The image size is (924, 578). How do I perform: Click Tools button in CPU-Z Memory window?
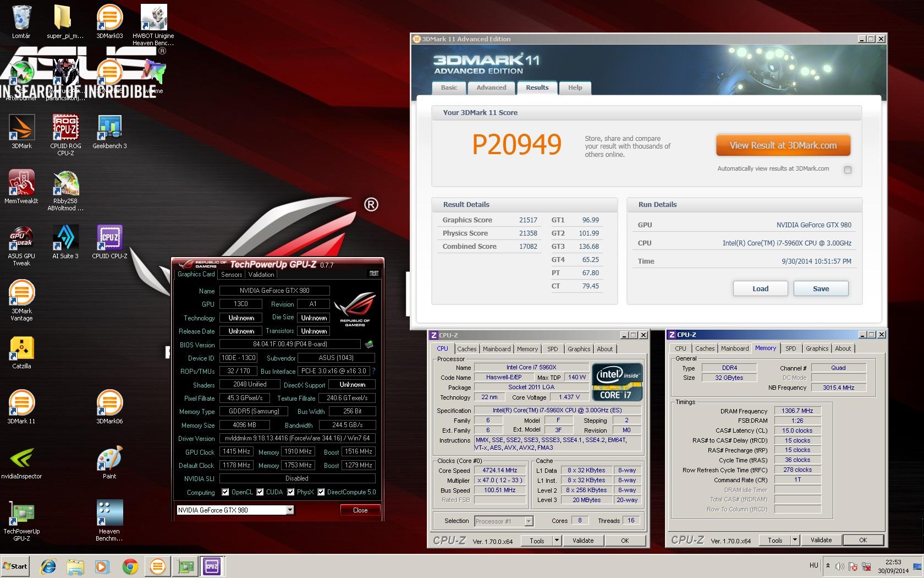tap(775, 540)
